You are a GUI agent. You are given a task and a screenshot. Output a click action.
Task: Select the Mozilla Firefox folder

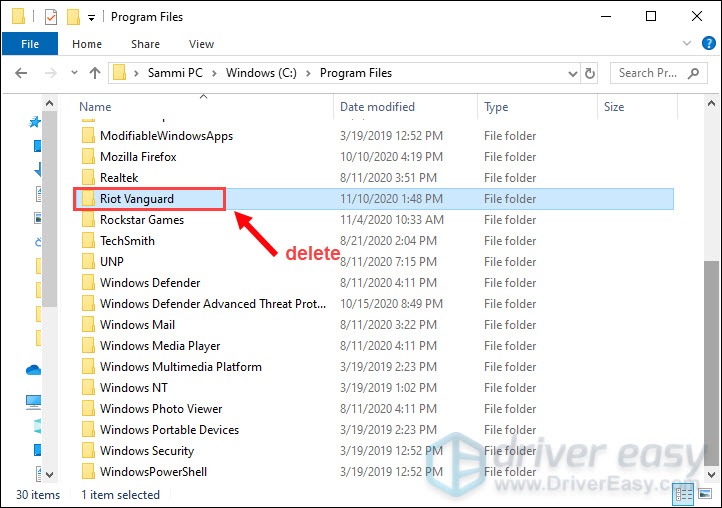point(138,157)
